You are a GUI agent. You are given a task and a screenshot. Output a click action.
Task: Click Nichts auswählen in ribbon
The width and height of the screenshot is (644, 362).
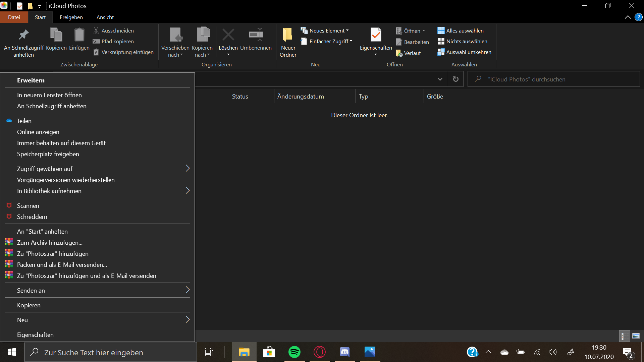point(463,41)
